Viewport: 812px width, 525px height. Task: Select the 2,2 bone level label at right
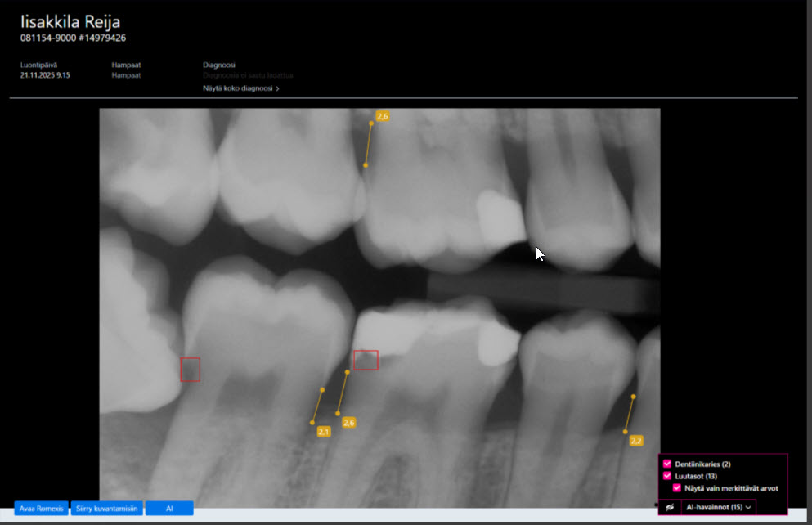[x=636, y=441]
